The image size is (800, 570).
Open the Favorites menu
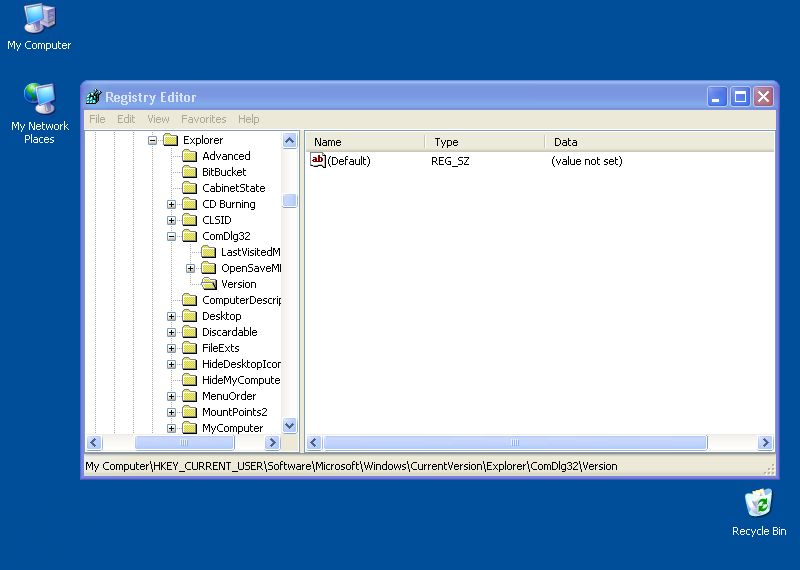pos(204,119)
